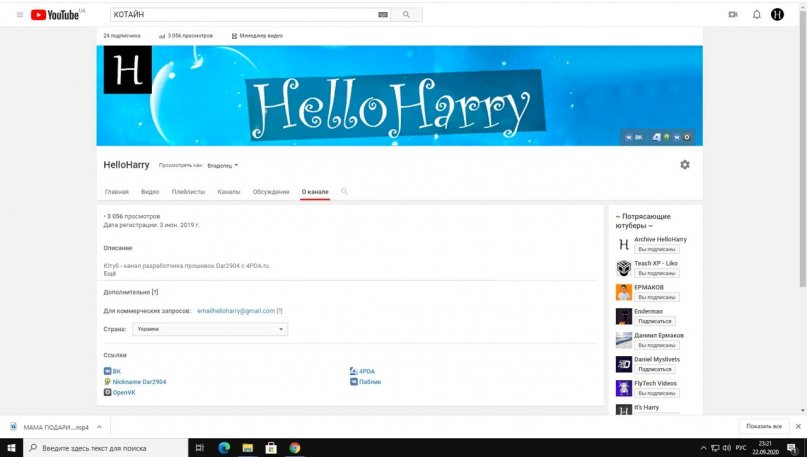Screen dimensions: 807x457
Task: Switch to the Каналы tab
Action: (x=229, y=192)
